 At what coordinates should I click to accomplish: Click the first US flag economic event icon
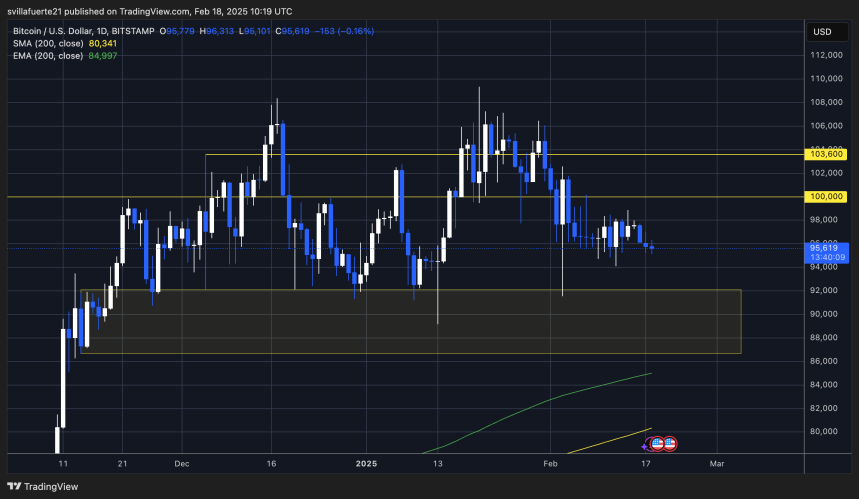pyautogui.click(x=658, y=442)
